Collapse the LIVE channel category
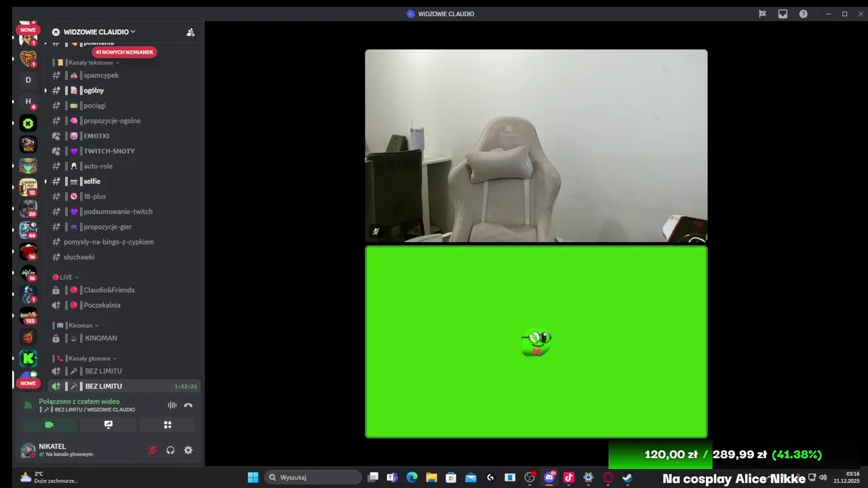The image size is (868, 488). (65, 277)
